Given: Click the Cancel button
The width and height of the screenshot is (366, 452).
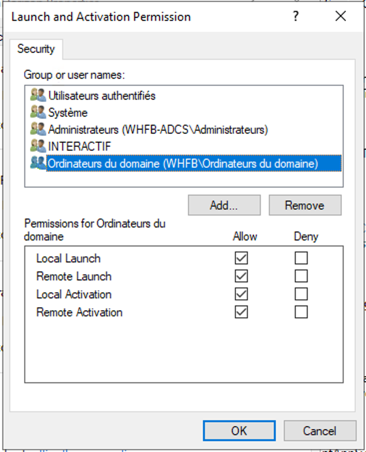Looking at the screenshot, I should 320,431.
